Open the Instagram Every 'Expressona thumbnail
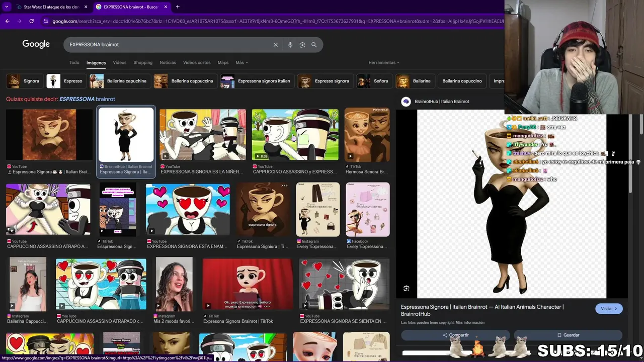Viewport: 644px width, 362px height. click(318, 209)
